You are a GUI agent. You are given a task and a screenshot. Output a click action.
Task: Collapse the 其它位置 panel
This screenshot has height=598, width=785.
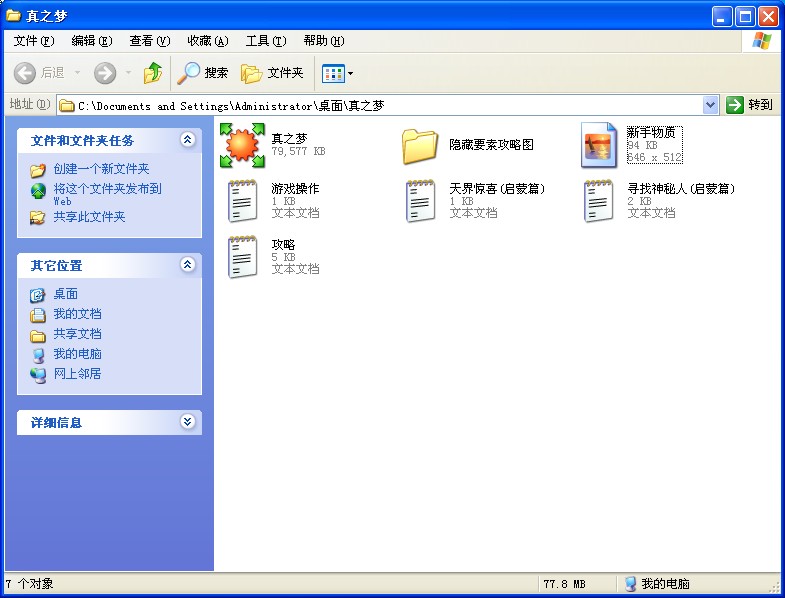click(x=187, y=265)
